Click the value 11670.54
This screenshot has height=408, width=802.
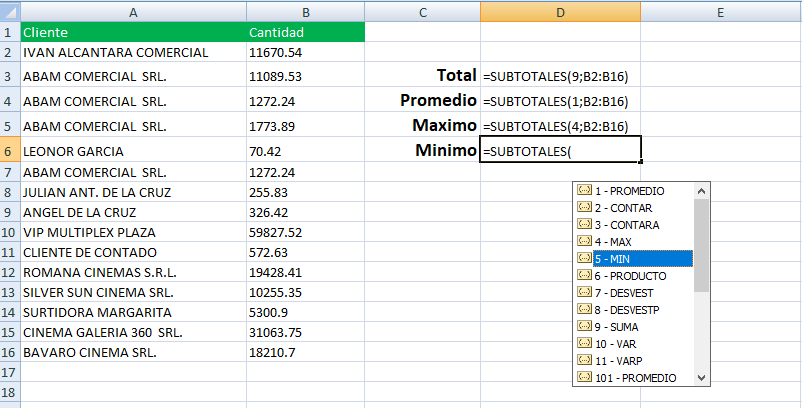275,52
